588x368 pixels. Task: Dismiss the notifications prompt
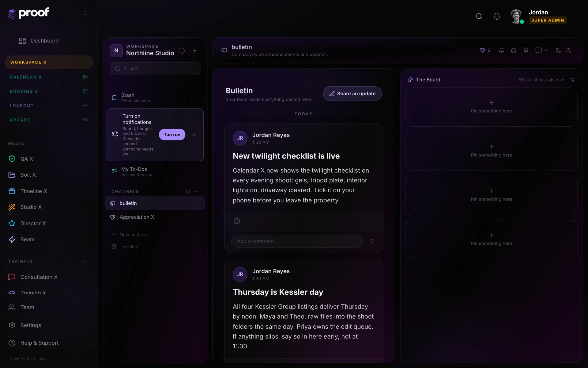coord(194,135)
